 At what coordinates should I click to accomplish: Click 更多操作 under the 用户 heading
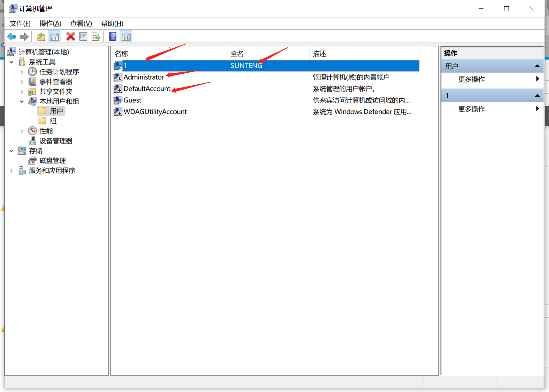[x=471, y=79]
